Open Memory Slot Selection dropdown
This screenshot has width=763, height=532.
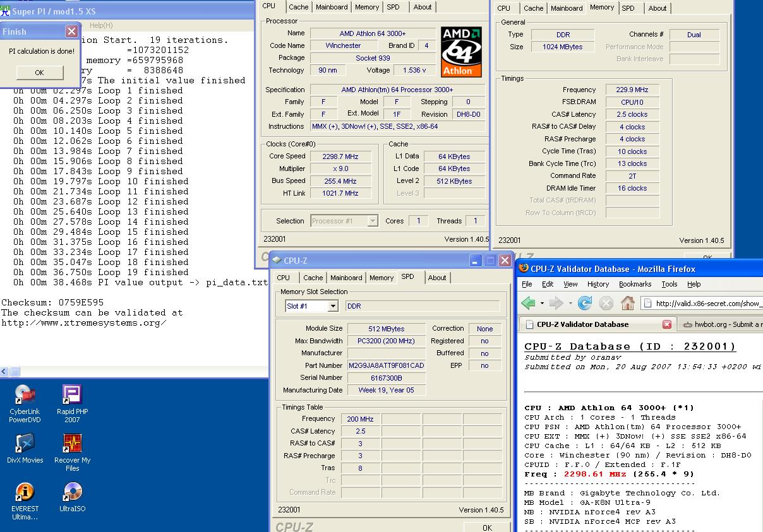point(333,306)
